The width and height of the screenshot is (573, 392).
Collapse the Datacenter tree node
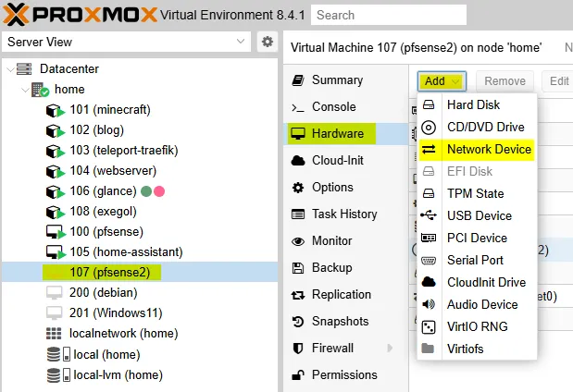pos(10,69)
